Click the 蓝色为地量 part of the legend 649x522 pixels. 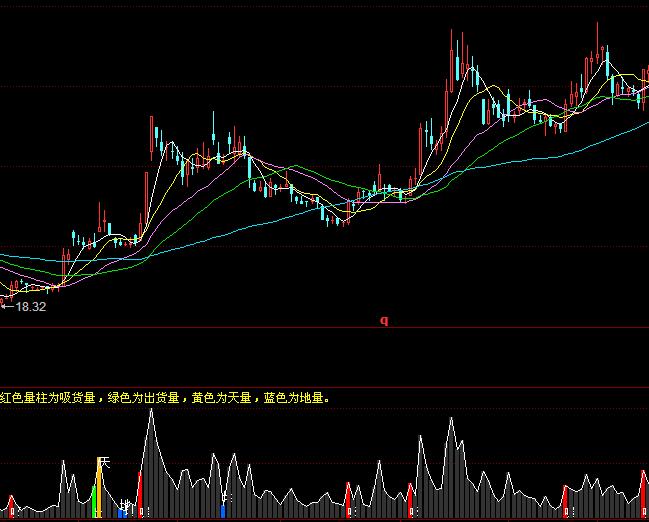coord(296,398)
